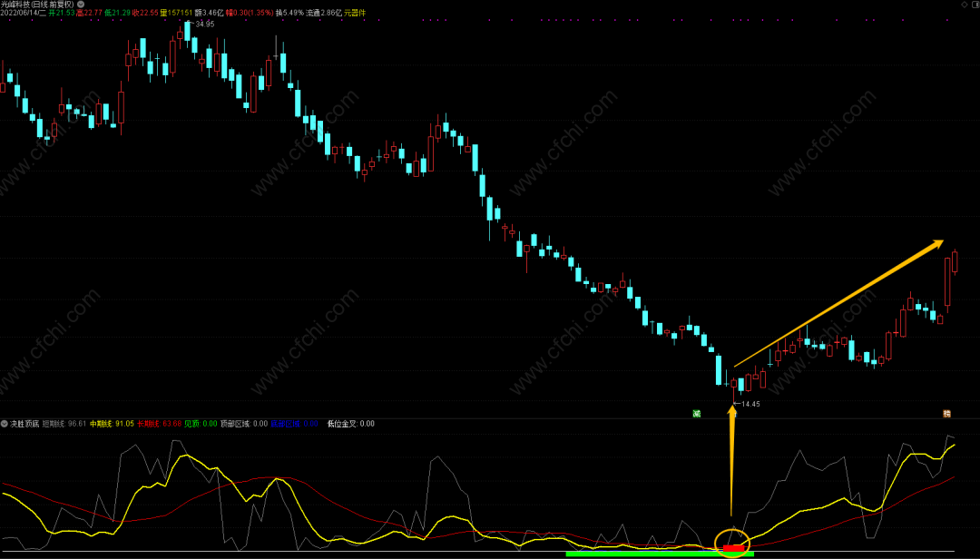Click the red bottom-signal bar in indicator
The height and width of the screenshot is (559, 980).
coord(734,548)
